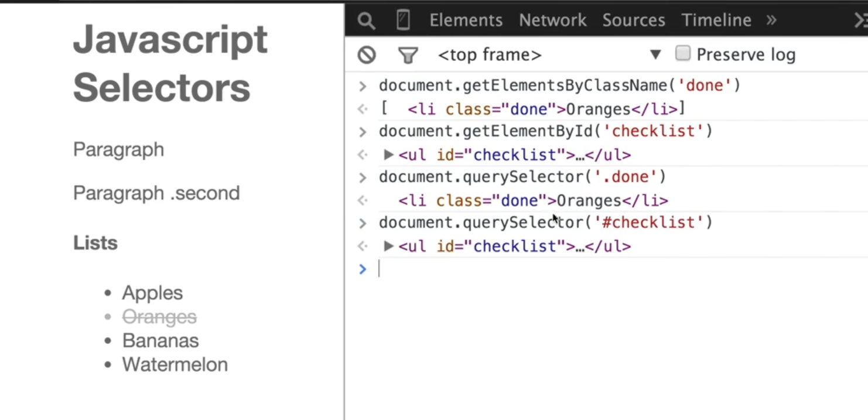Click the Oranges li element in querySelector output

pyautogui.click(x=533, y=201)
